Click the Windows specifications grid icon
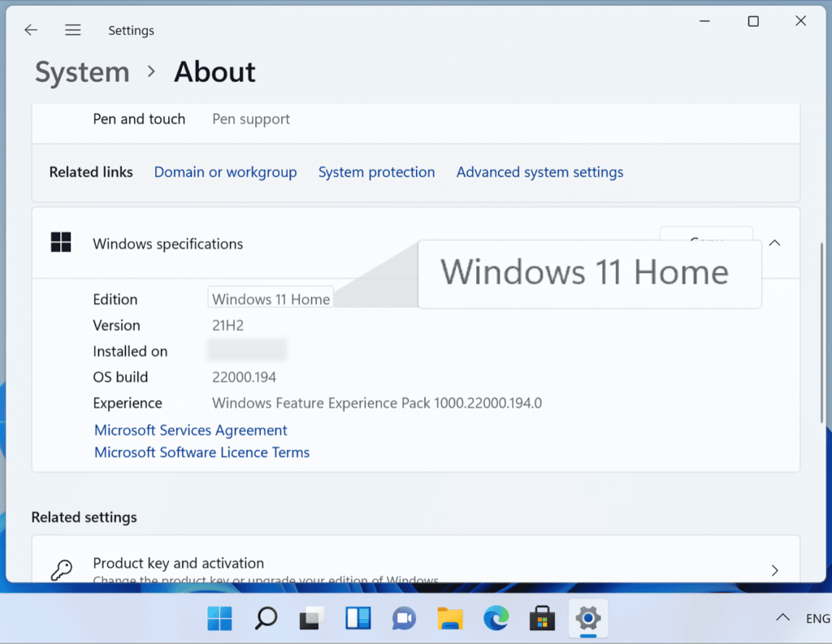The image size is (832, 644). tap(60, 242)
